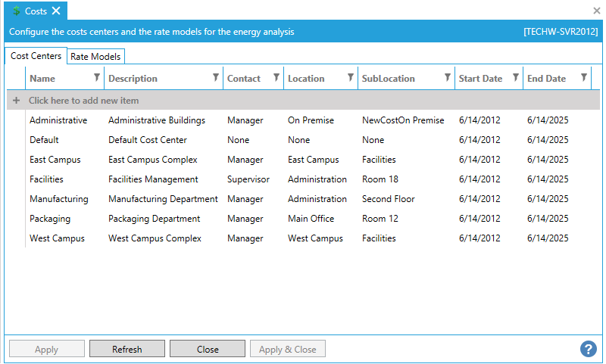Click the End Date filter icon
606x364 pixels.
[x=583, y=77]
